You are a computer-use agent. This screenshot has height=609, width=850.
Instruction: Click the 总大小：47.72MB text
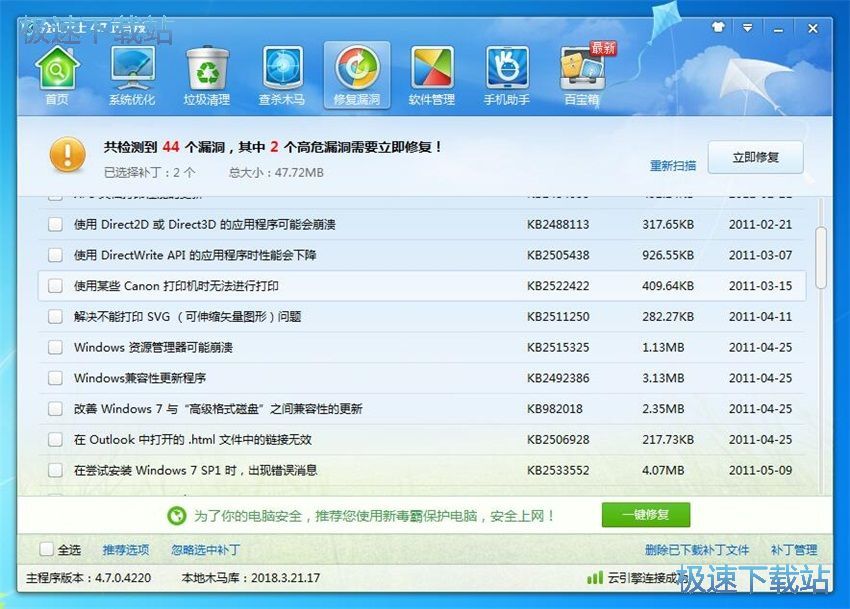(276, 172)
